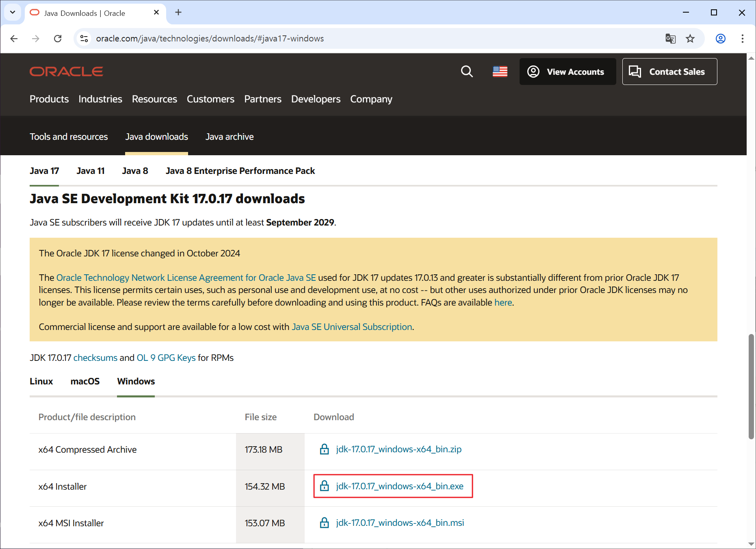This screenshot has width=756, height=549.
Task: Open the Customers menu
Action: 210,99
